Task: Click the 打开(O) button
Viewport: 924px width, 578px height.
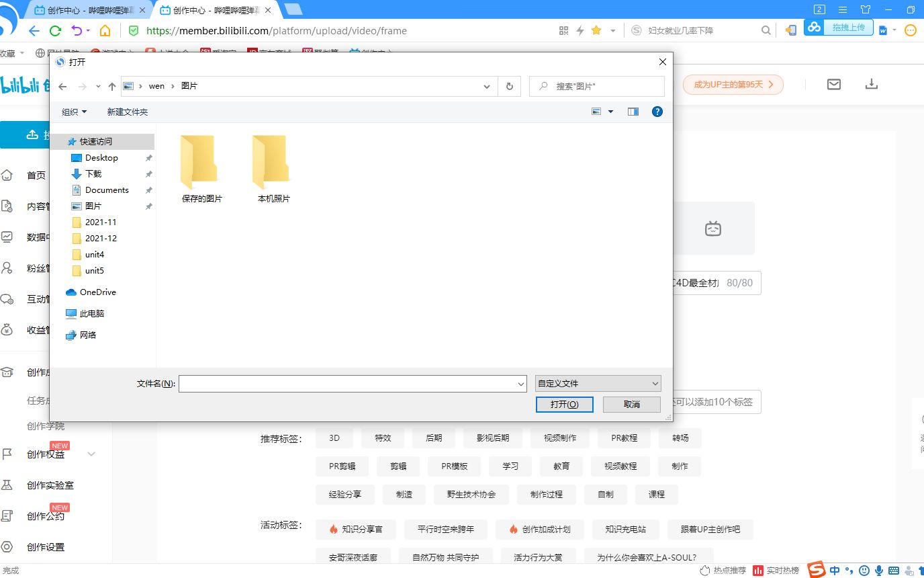Action: [564, 404]
